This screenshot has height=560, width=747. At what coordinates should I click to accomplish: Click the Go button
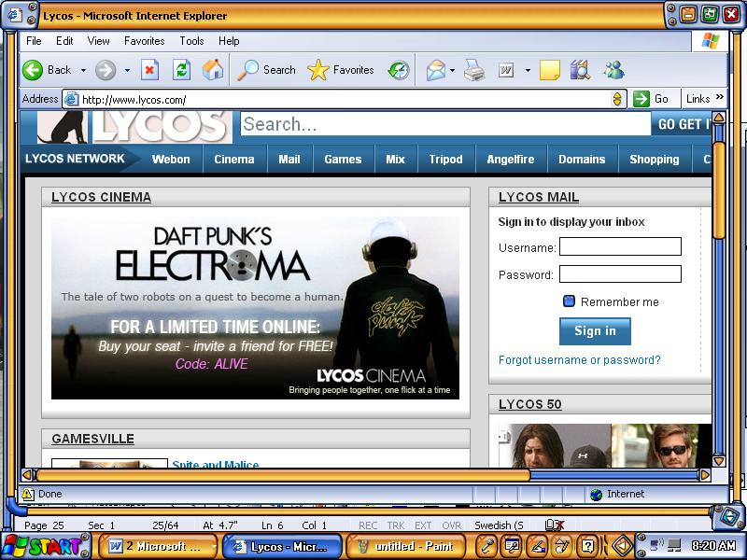coord(651,99)
